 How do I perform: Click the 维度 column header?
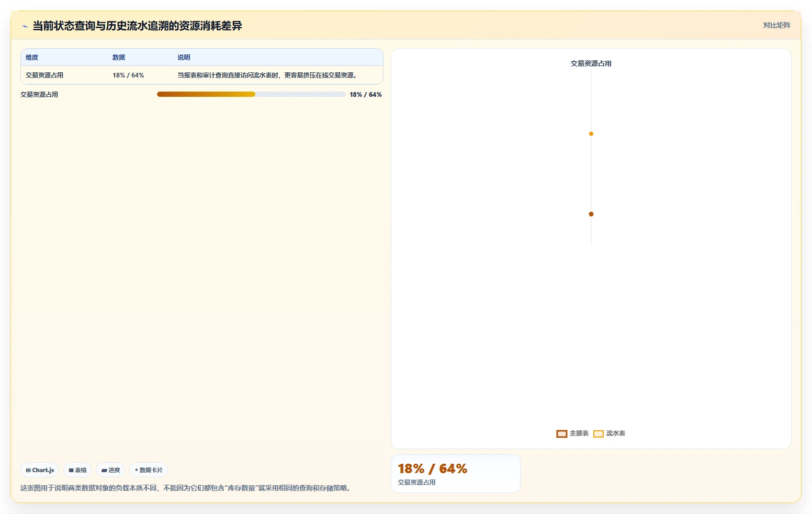(32, 58)
